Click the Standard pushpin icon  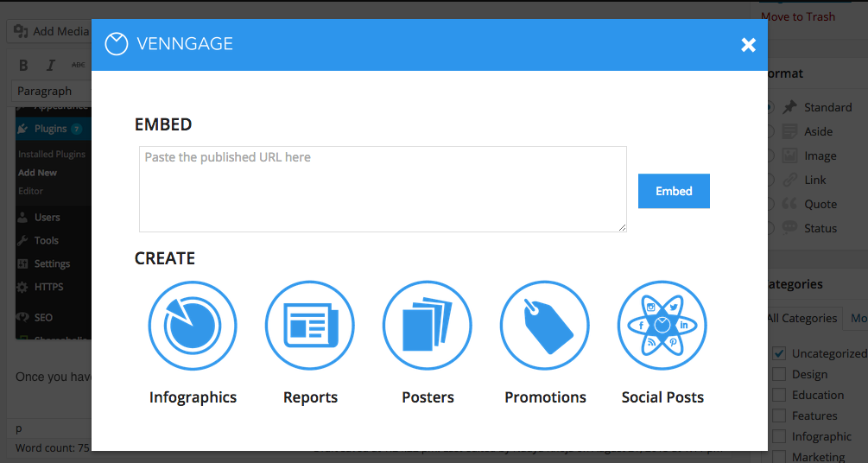point(789,107)
